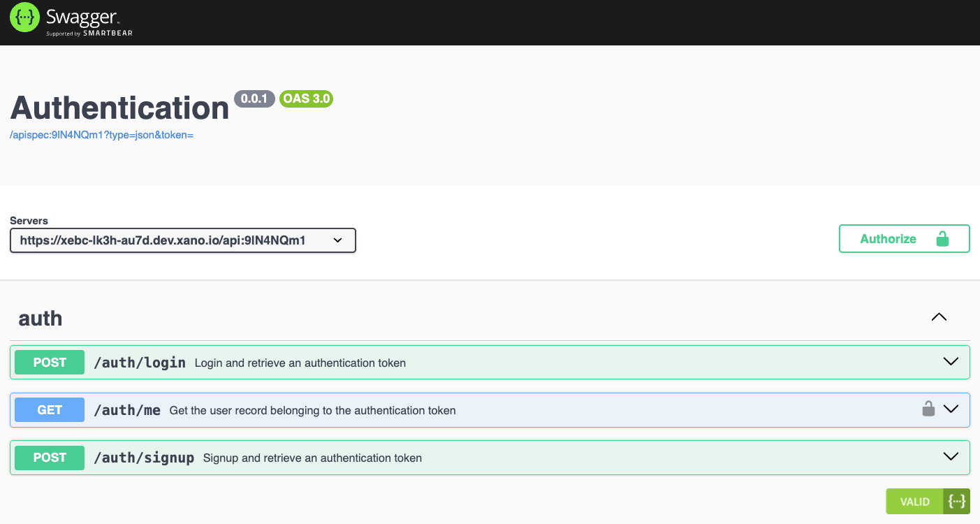Click the padlock icon on /auth/me endpoint
The width and height of the screenshot is (980, 524).
tap(928, 409)
